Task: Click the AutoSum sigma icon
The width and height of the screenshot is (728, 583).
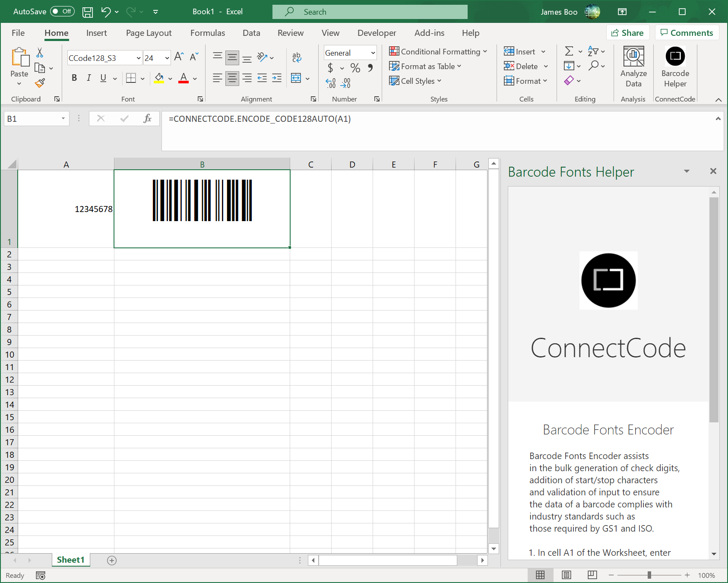Action: [569, 51]
